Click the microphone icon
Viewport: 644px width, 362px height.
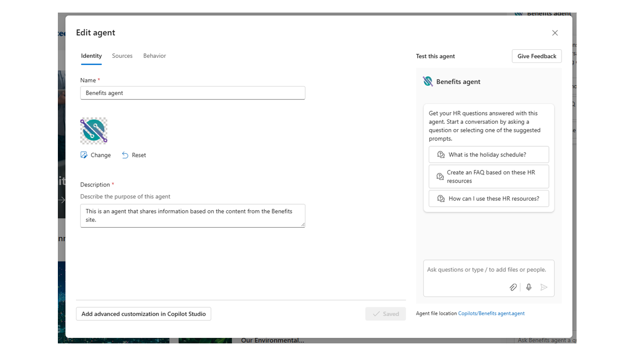(x=529, y=287)
